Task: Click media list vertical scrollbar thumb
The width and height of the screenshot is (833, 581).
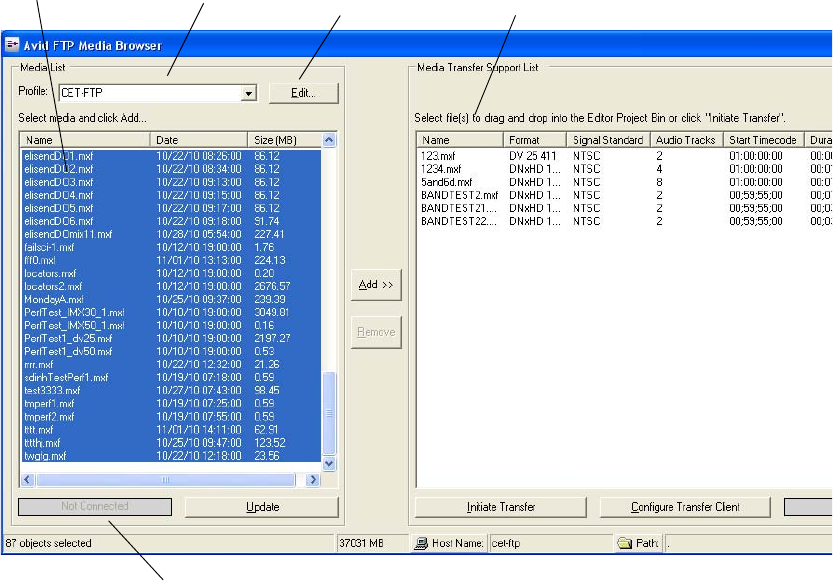Action: (x=329, y=413)
